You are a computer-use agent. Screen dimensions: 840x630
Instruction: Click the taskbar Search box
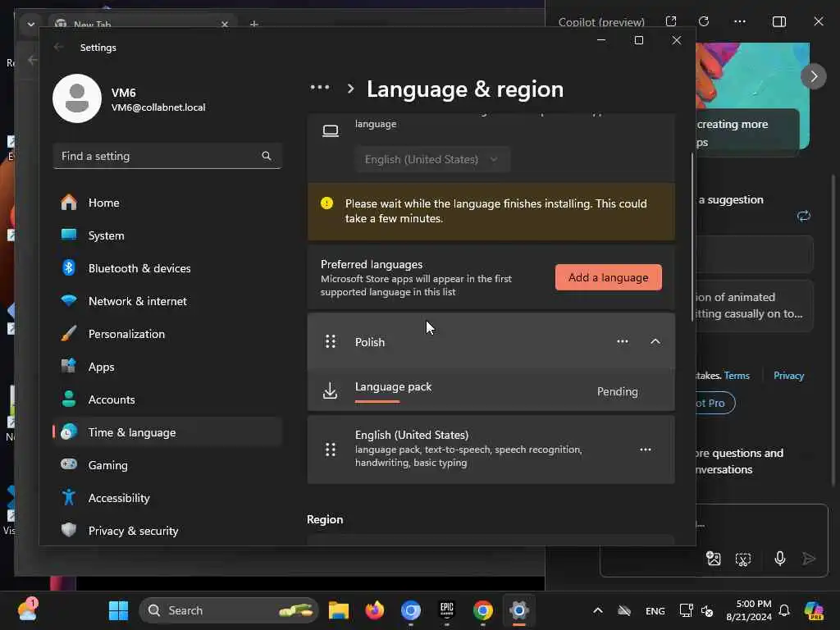(x=230, y=610)
